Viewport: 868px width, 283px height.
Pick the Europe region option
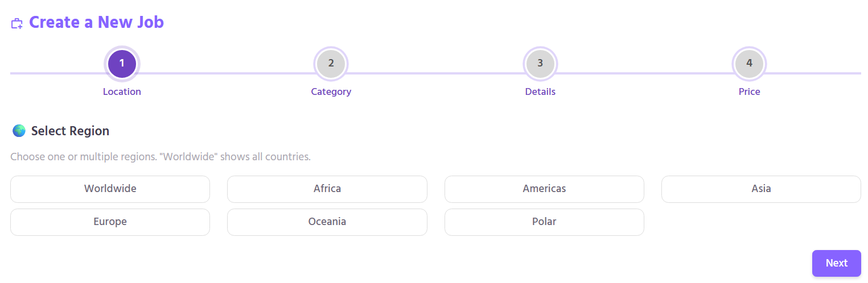110,222
